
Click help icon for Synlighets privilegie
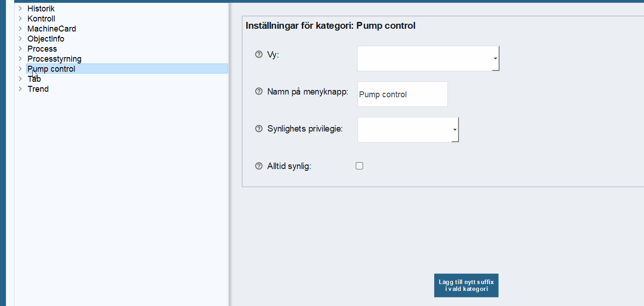click(259, 129)
